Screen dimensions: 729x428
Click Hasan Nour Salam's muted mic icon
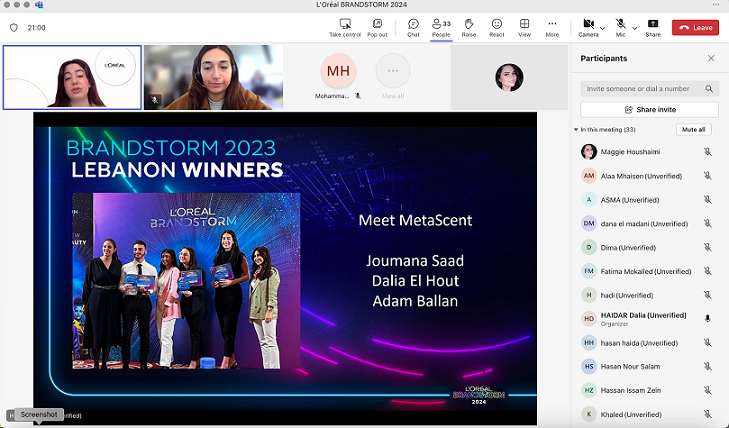tap(708, 366)
